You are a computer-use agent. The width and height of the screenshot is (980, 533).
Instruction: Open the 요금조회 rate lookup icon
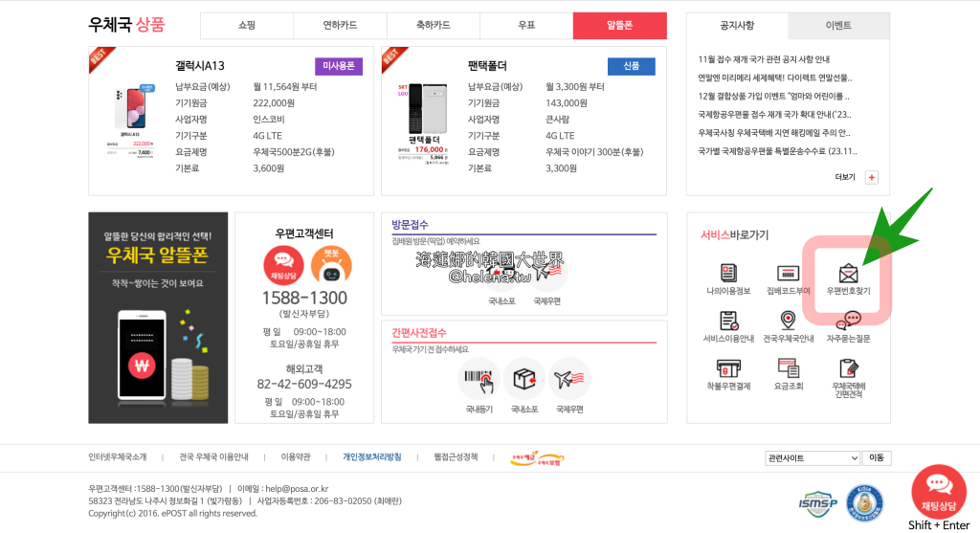click(788, 370)
